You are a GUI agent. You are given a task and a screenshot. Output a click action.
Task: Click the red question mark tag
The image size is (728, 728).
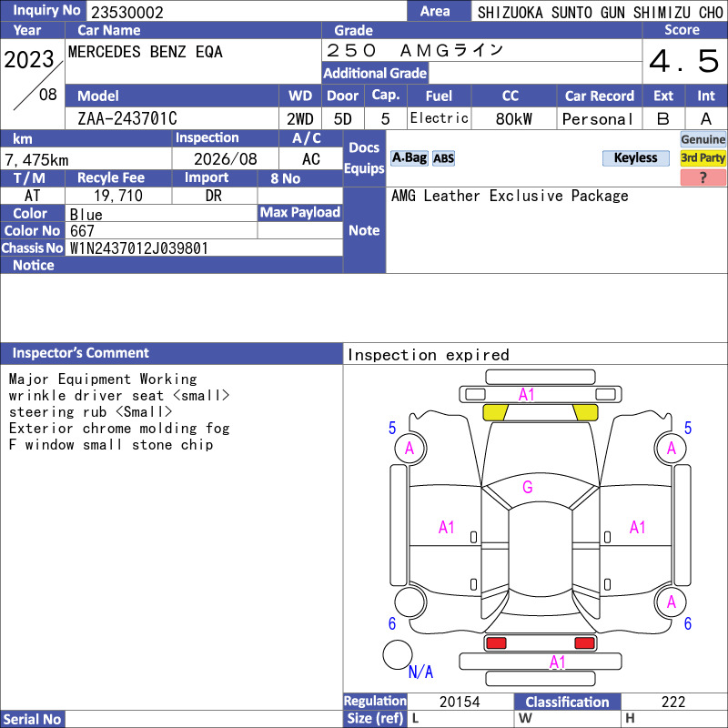(x=703, y=177)
